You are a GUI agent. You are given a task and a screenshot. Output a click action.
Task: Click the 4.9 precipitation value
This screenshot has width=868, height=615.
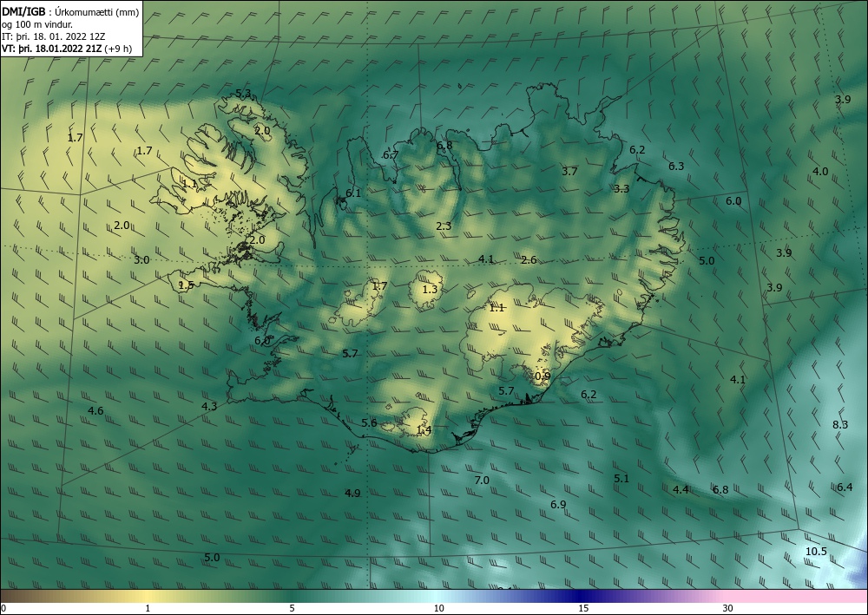tap(352, 494)
